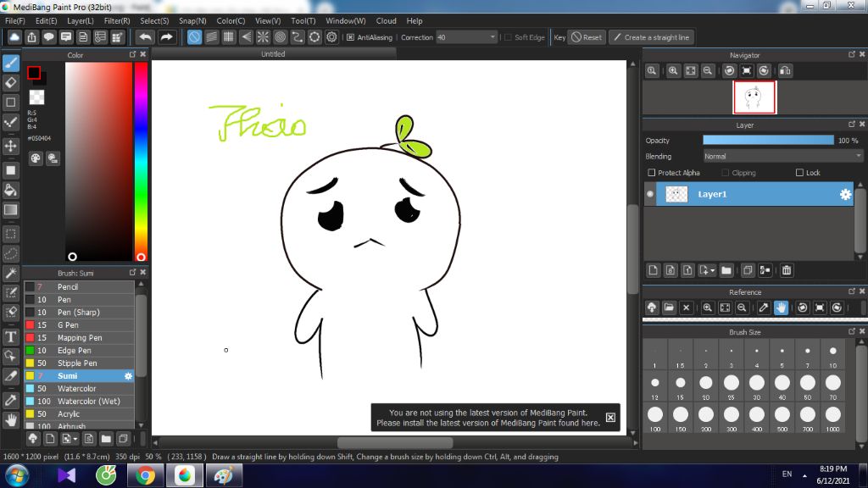Screen dimensions: 868x488
Task: Click the canvas horizontal scrollbar
Action: pyautogui.click(x=395, y=442)
